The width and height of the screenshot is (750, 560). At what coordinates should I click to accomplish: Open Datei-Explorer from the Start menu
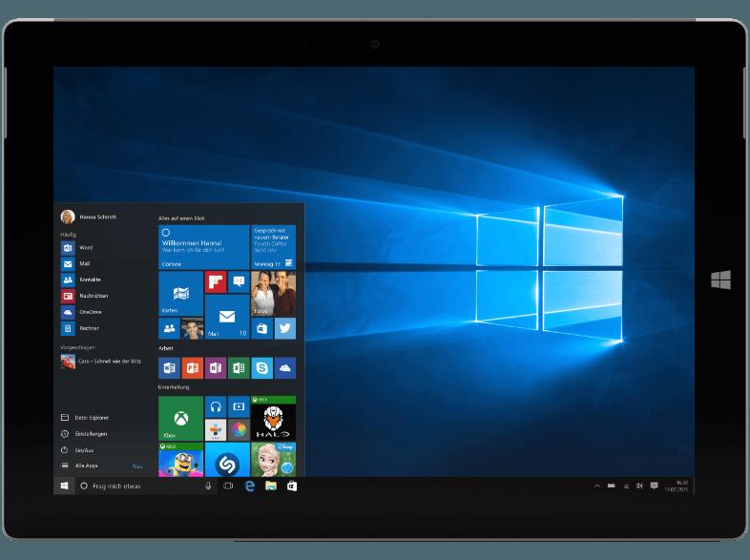(x=85, y=418)
